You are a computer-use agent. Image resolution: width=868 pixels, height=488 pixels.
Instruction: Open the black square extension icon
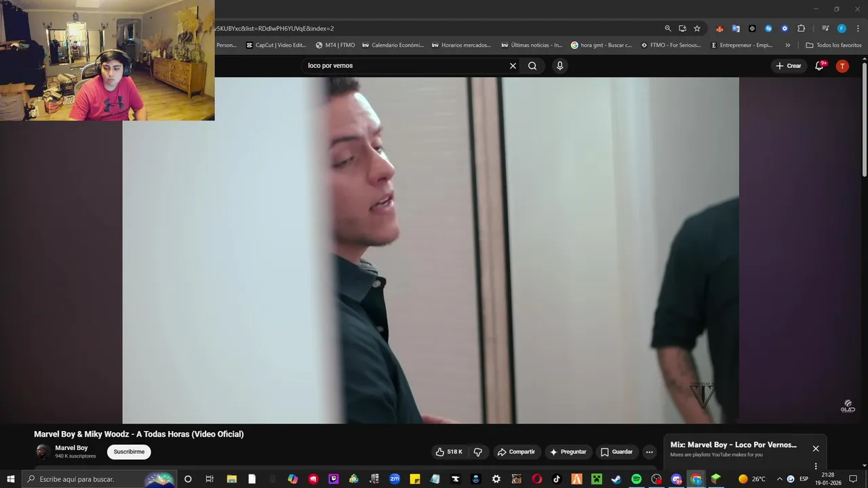[x=752, y=28]
